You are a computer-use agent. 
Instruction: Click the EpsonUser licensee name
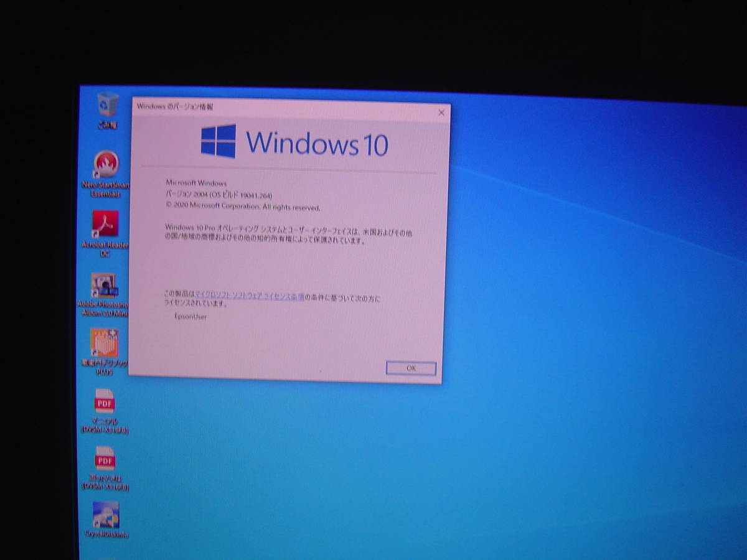coord(190,317)
